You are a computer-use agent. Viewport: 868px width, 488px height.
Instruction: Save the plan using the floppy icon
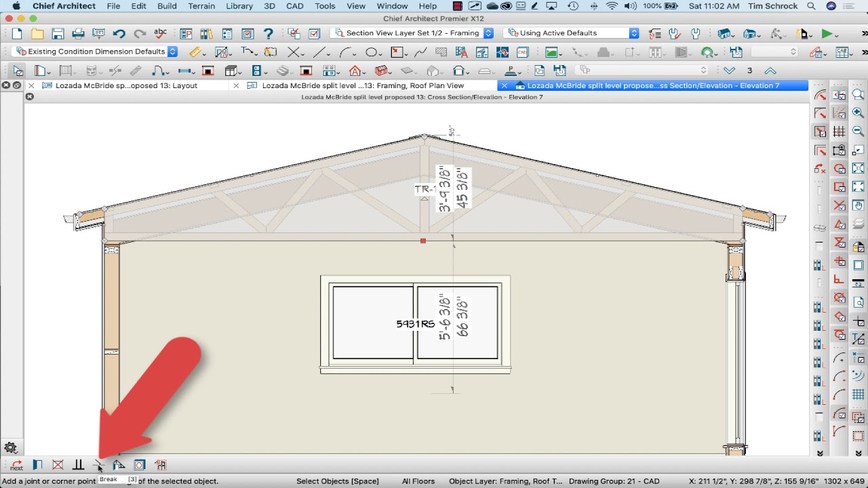(58, 34)
